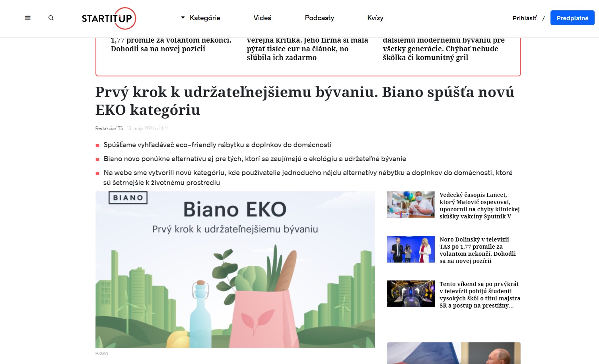This screenshot has width=599, height=364.
Task: Go to StartitUp homepage via logo
Action: (x=109, y=18)
